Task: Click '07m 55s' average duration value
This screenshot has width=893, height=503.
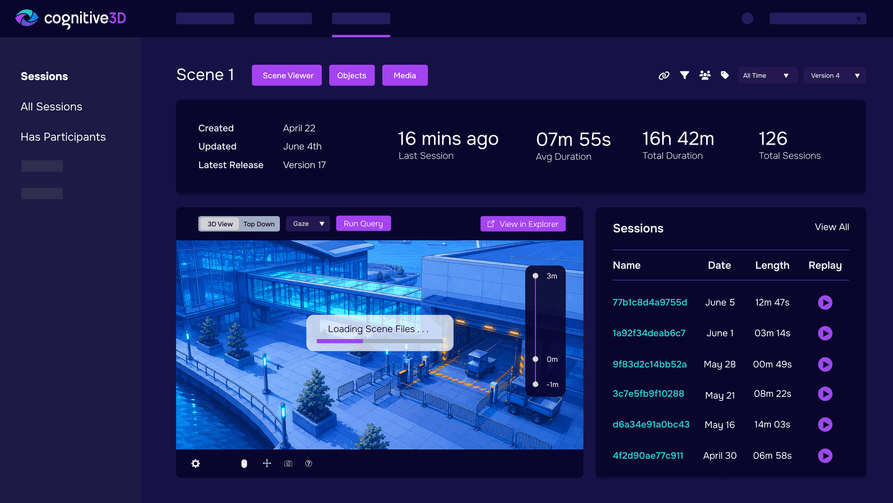Action: [573, 139]
